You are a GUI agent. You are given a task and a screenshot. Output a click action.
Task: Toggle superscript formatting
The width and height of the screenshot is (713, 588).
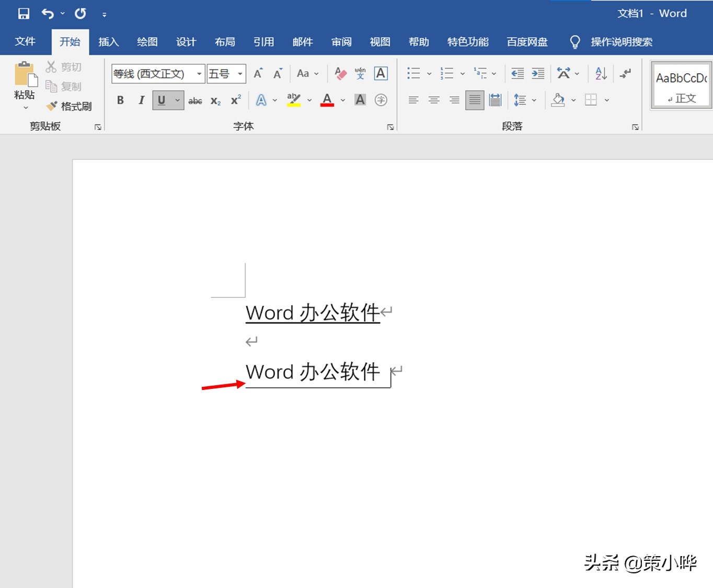point(236,100)
